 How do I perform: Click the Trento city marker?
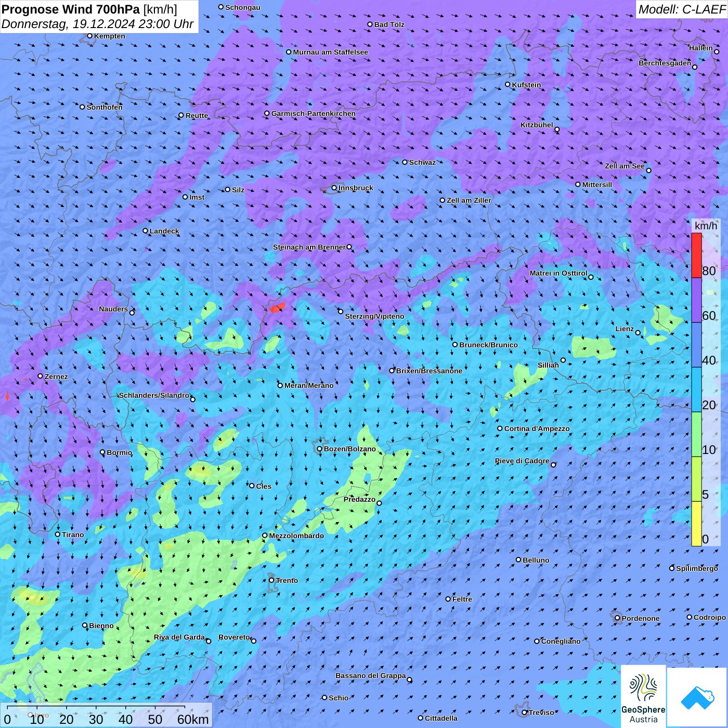[271, 580]
